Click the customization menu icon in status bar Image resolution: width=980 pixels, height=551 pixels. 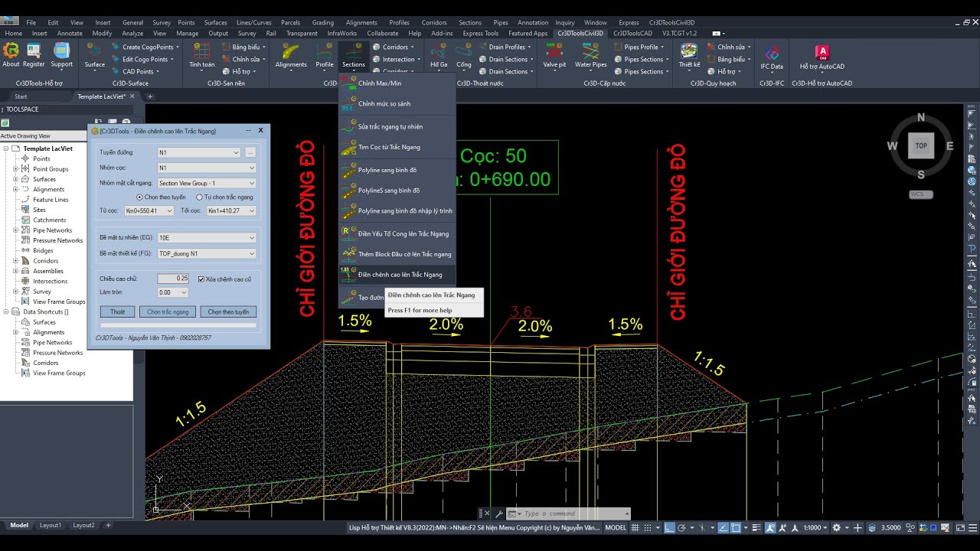pyautogui.click(x=972, y=527)
